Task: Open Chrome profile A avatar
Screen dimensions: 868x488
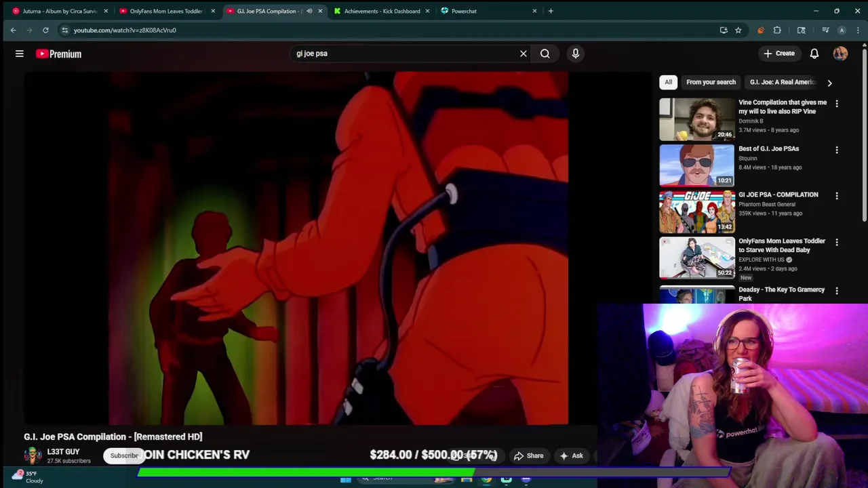Action: [x=842, y=30]
